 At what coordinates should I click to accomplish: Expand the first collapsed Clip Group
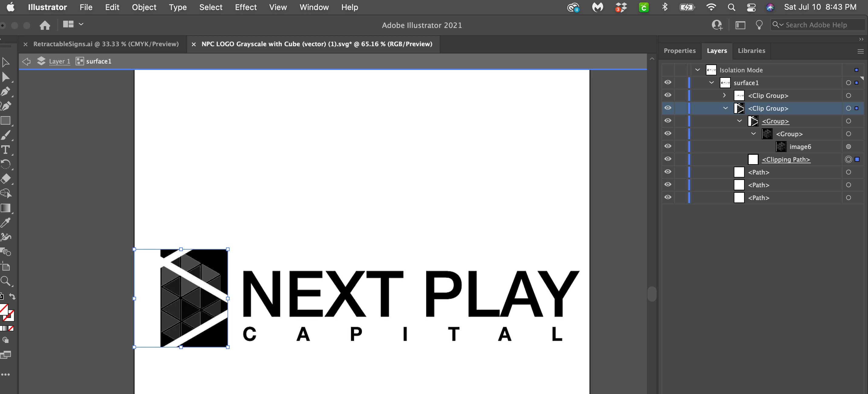tap(724, 95)
